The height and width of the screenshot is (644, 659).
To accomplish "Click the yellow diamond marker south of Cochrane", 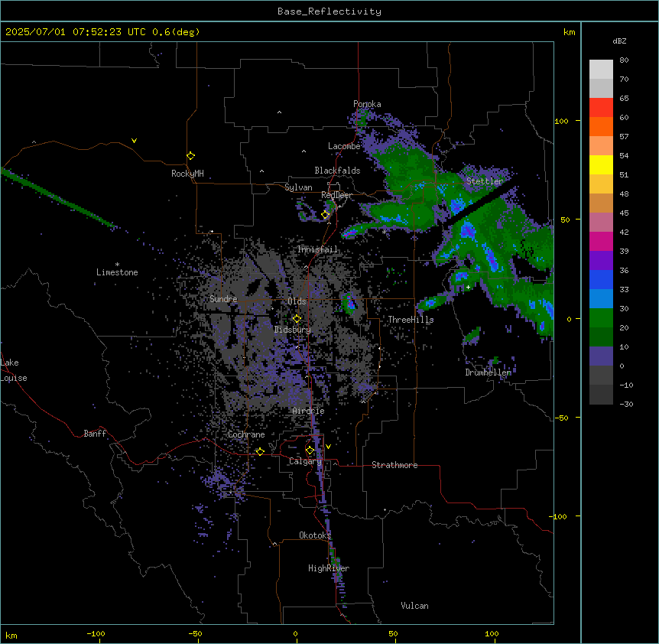I will tap(260, 452).
